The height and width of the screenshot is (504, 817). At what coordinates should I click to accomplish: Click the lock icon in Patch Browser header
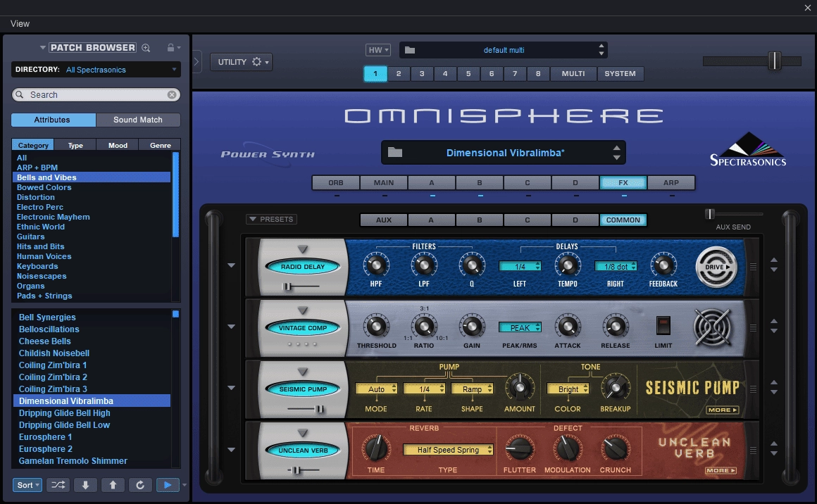click(x=170, y=47)
